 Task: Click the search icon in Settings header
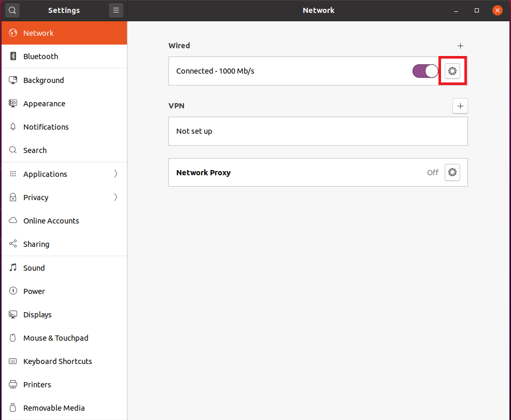(x=12, y=10)
